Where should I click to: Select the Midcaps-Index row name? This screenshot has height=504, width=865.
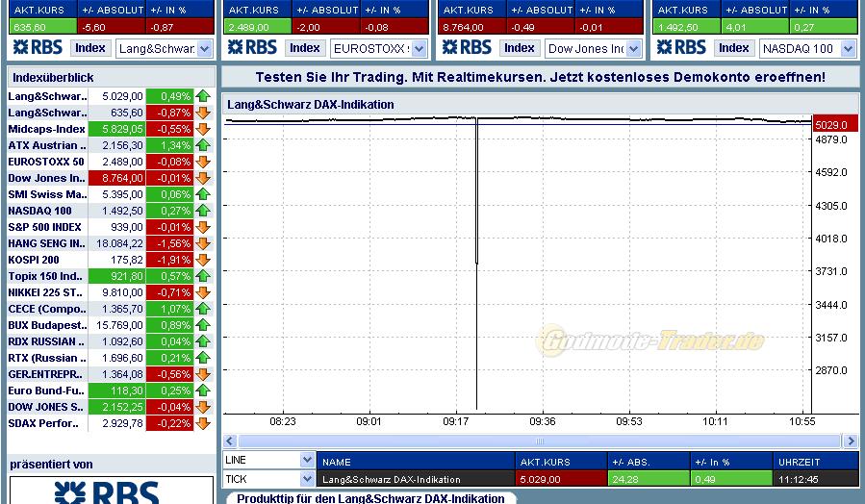(x=46, y=129)
